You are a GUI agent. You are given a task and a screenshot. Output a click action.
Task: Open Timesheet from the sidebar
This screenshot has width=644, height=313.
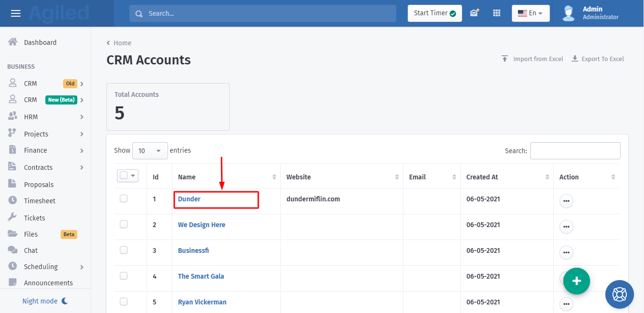[x=40, y=201]
